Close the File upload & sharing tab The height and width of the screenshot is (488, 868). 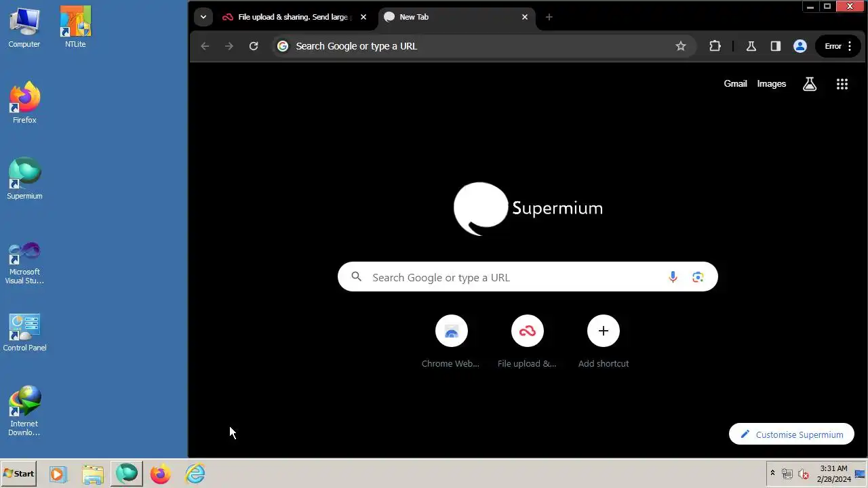363,17
